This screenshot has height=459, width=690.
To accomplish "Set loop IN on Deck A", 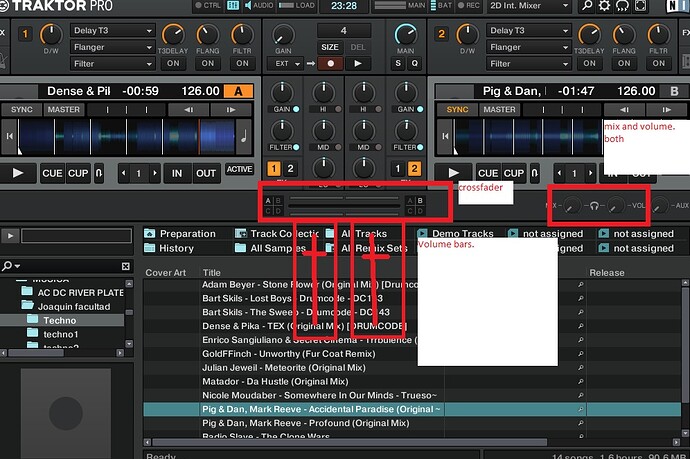I will coord(177,173).
